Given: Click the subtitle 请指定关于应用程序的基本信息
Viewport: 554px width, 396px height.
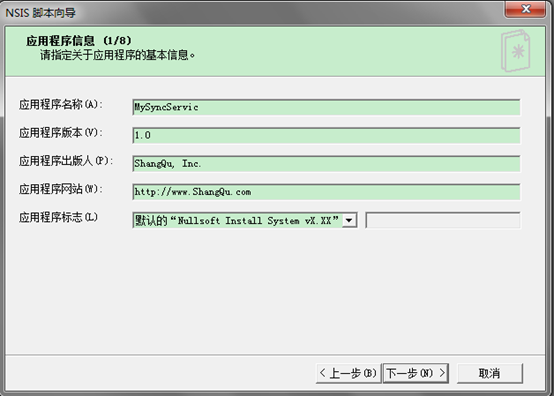Looking at the screenshot, I should (x=117, y=55).
